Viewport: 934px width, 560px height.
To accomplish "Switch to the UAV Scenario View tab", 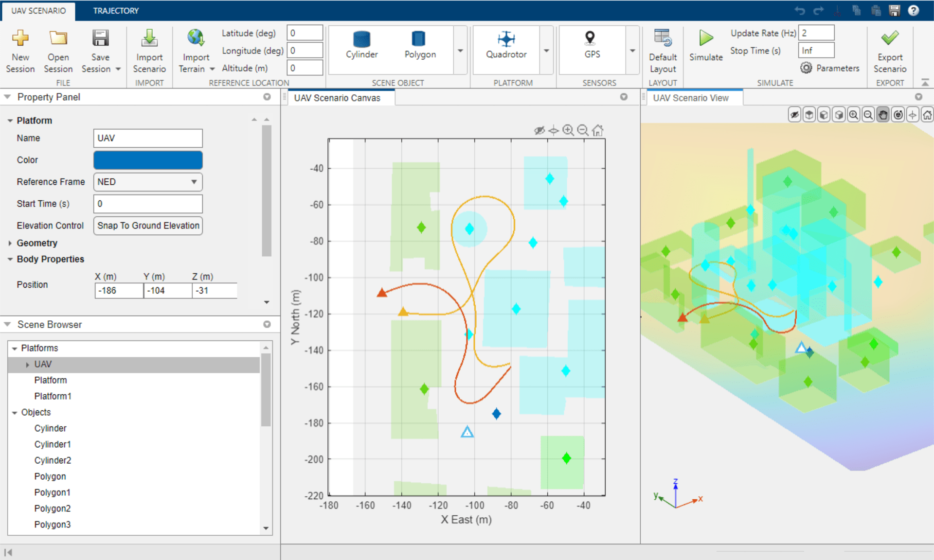I will [x=691, y=97].
